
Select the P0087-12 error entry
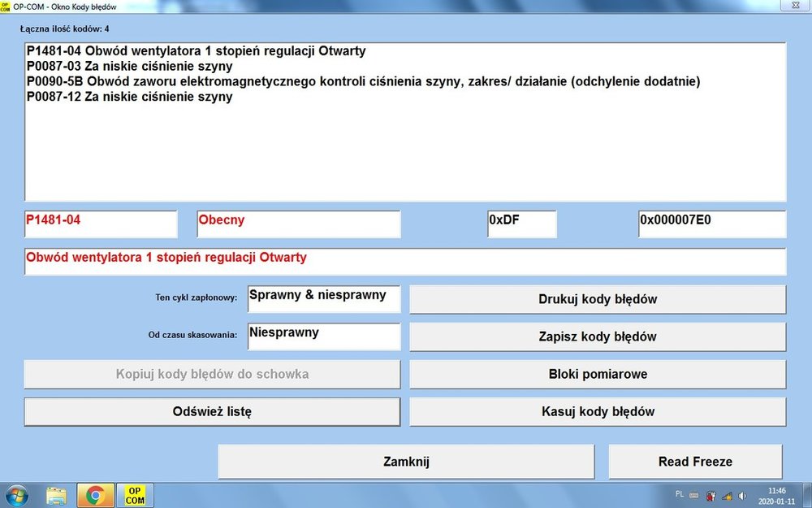[129, 98]
